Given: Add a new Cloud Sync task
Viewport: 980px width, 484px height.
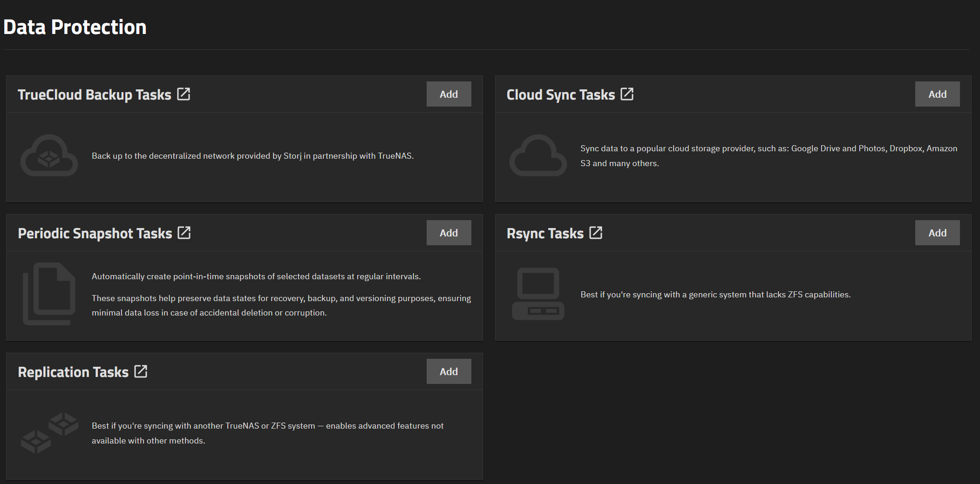Looking at the screenshot, I should click(x=937, y=94).
